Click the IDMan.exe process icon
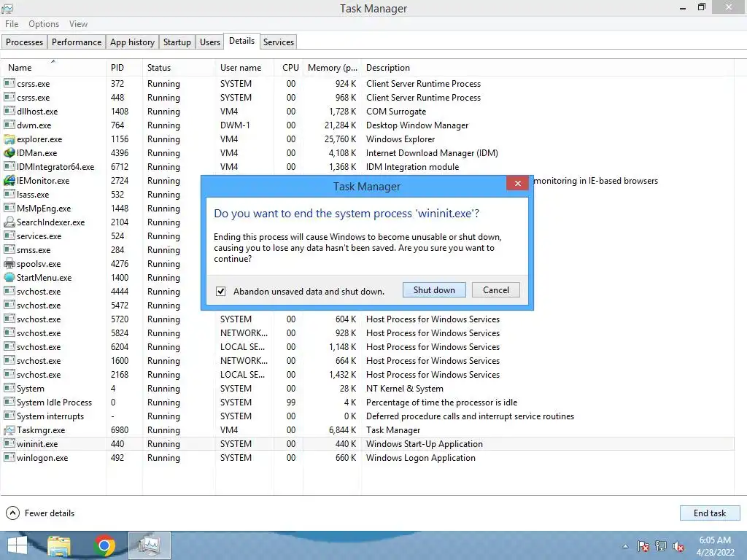Viewport: 747px width, 560px height. tap(9, 153)
